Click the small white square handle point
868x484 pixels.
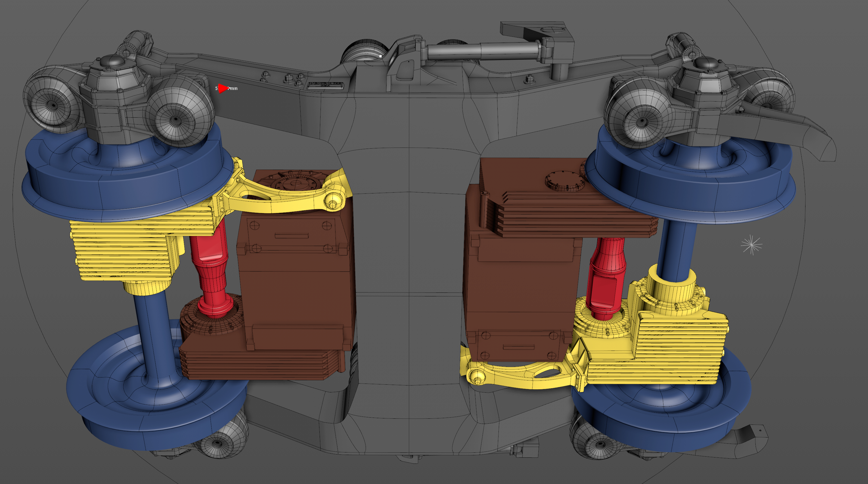[x=380, y=56]
